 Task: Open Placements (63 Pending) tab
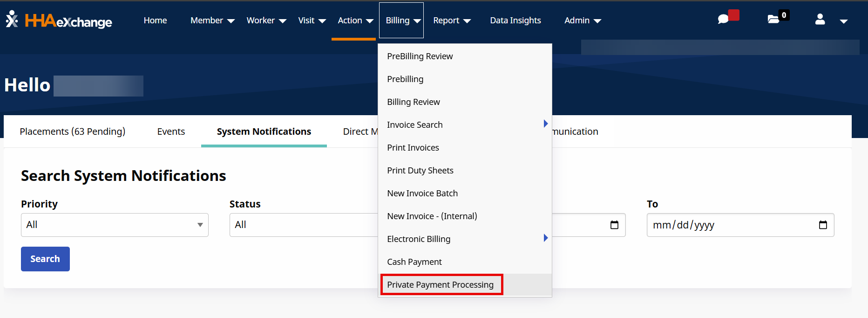[72, 131]
